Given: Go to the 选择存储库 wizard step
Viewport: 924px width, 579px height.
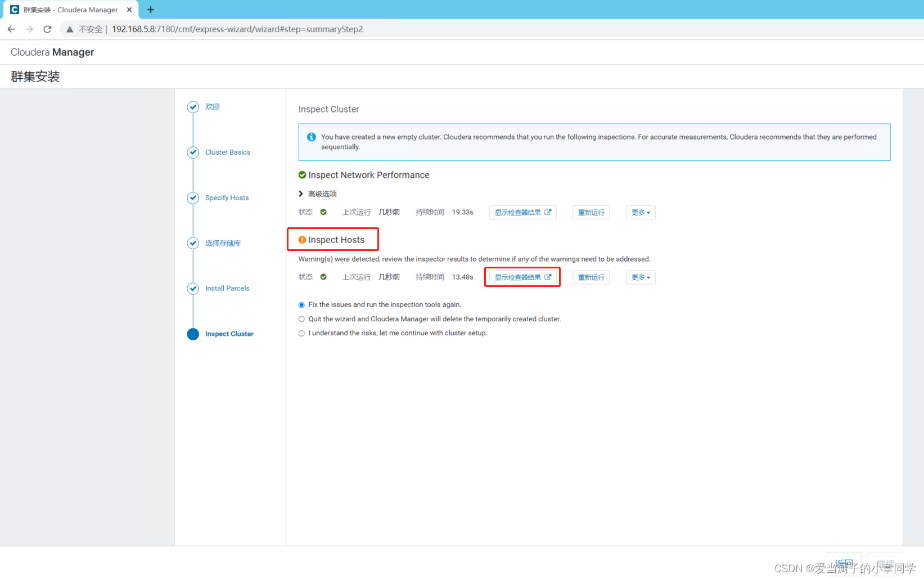Looking at the screenshot, I should click(223, 243).
